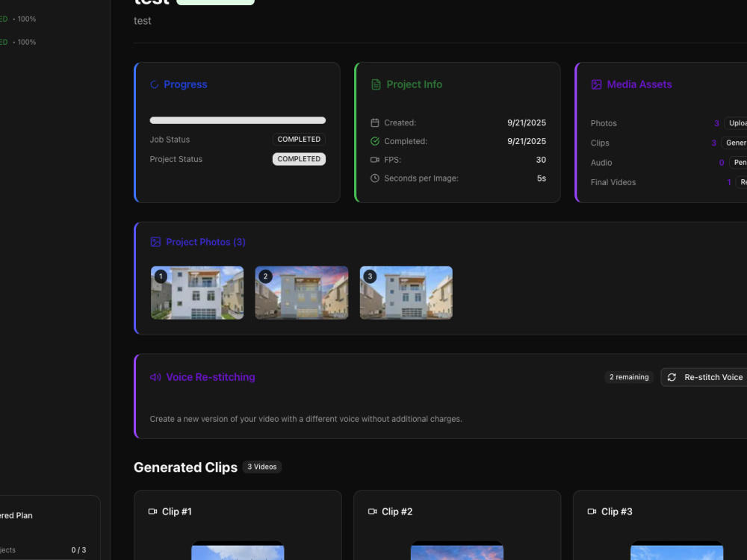Open project photo number 2 sunset thumbnail
This screenshot has width=747, height=560.
[302, 293]
